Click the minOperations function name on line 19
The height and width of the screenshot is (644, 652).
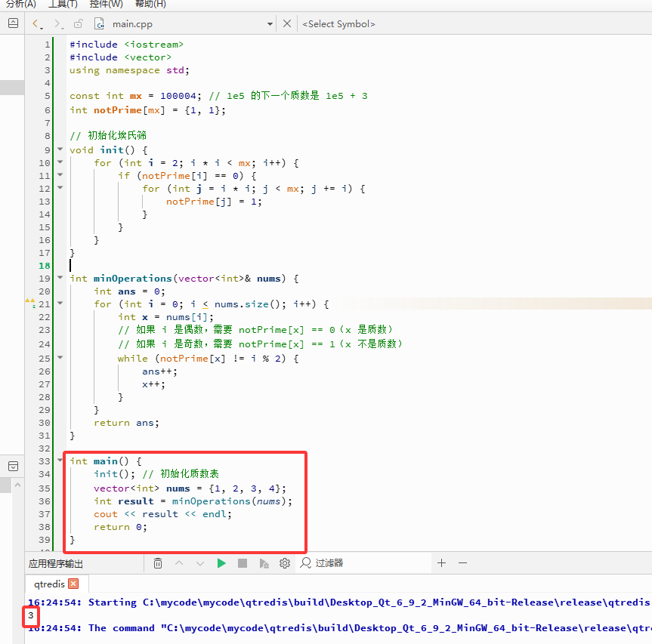(133, 279)
